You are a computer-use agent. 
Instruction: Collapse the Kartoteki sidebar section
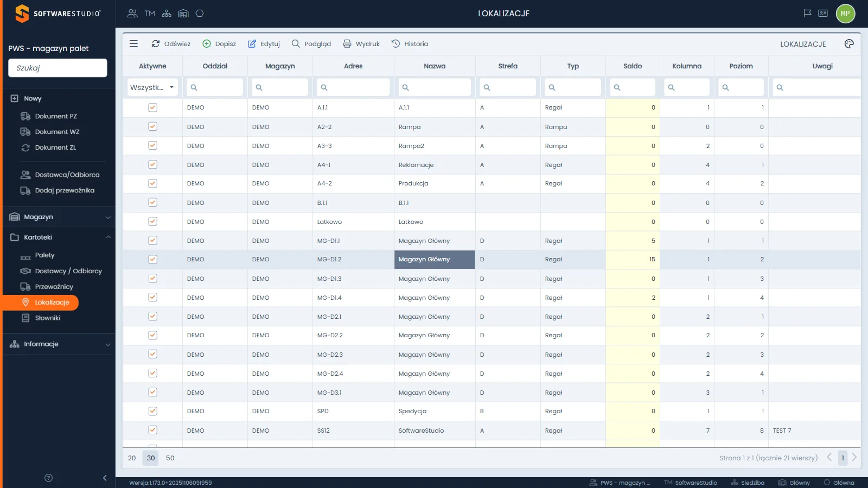[59, 237]
